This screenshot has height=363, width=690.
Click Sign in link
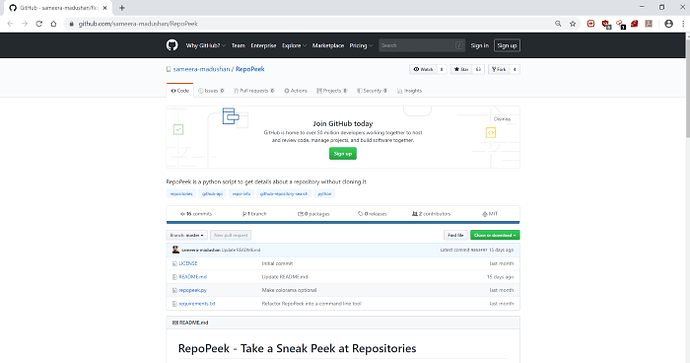pyautogui.click(x=480, y=45)
